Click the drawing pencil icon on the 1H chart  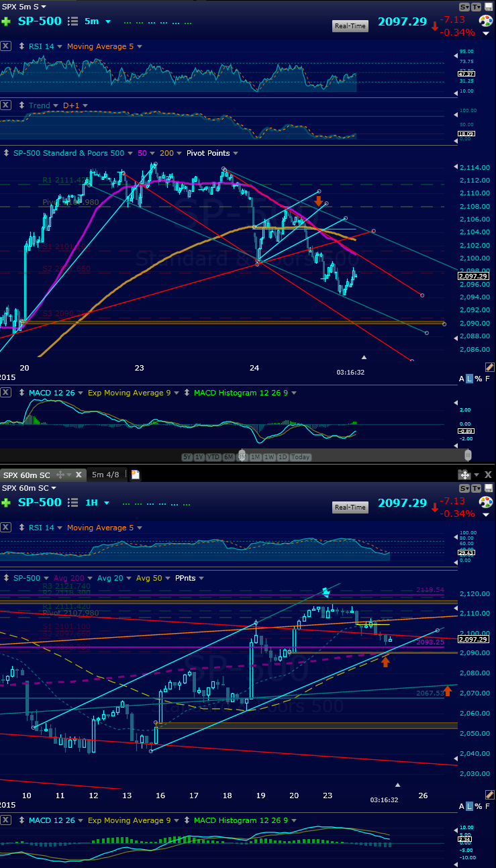[489, 794]
